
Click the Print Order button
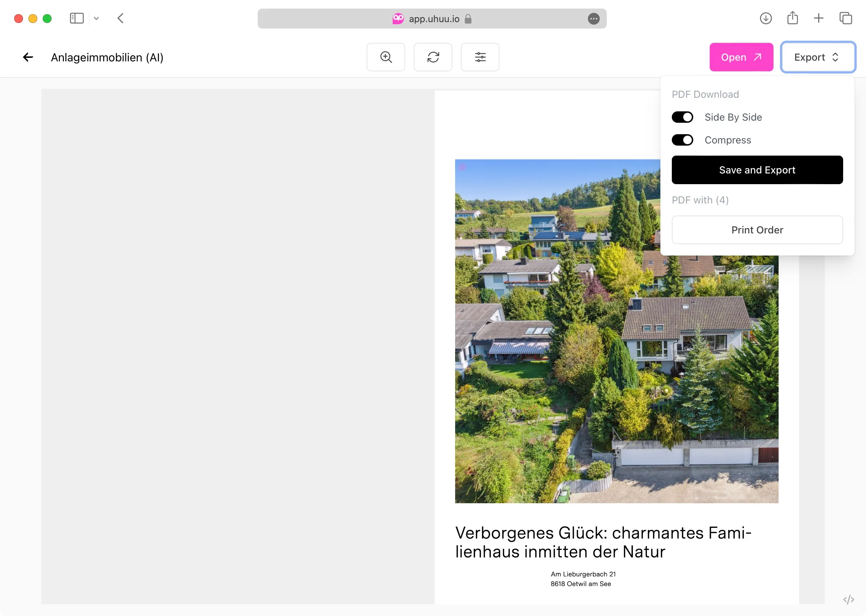click(x=757, y=230)
